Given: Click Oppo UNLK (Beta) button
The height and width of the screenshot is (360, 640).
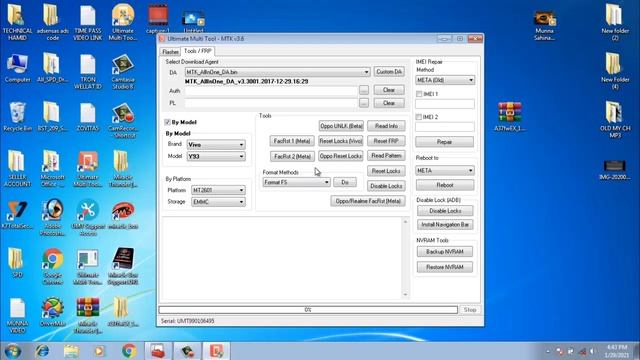Looking at the screenshot, I should coord(341,126).
